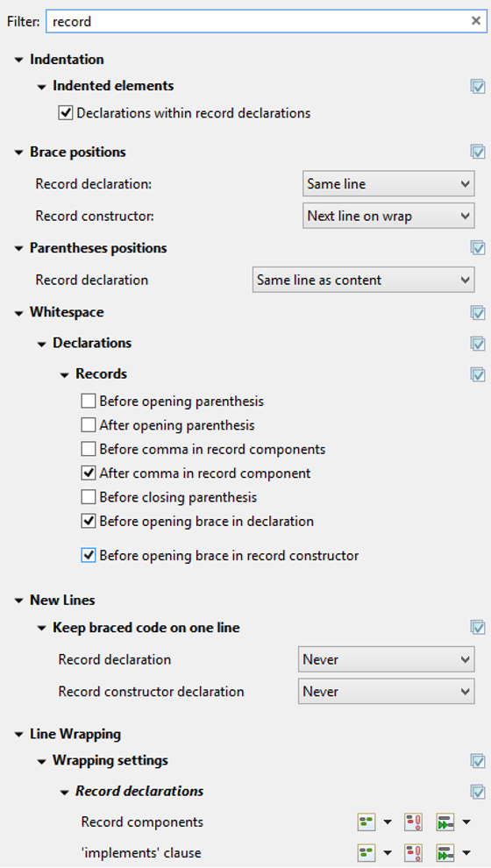
Task: Disable Before opening brace in record constructor
Action: click(x=88, y=555)
